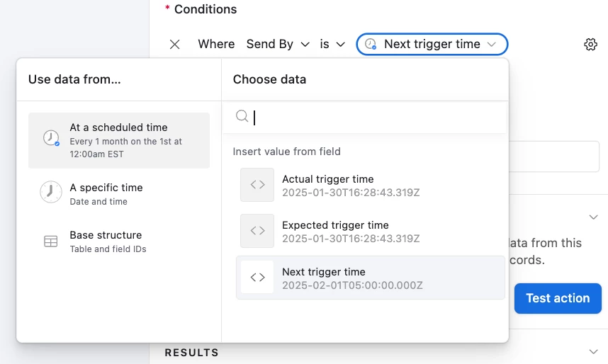The width and height of the screenshot is (608, 364).
Task: Click the code icon beside Expected trigger time
Action: point(257,231)
